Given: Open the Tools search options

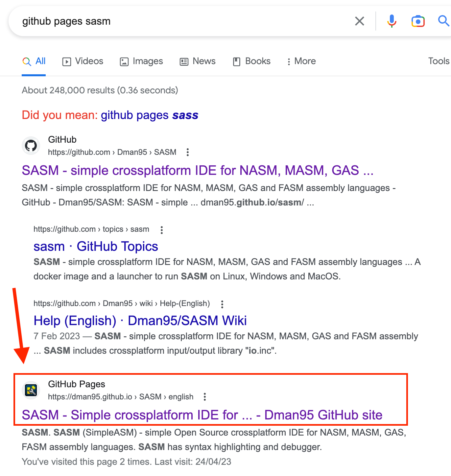Looking at the screenshot, I should pos(439,61).
